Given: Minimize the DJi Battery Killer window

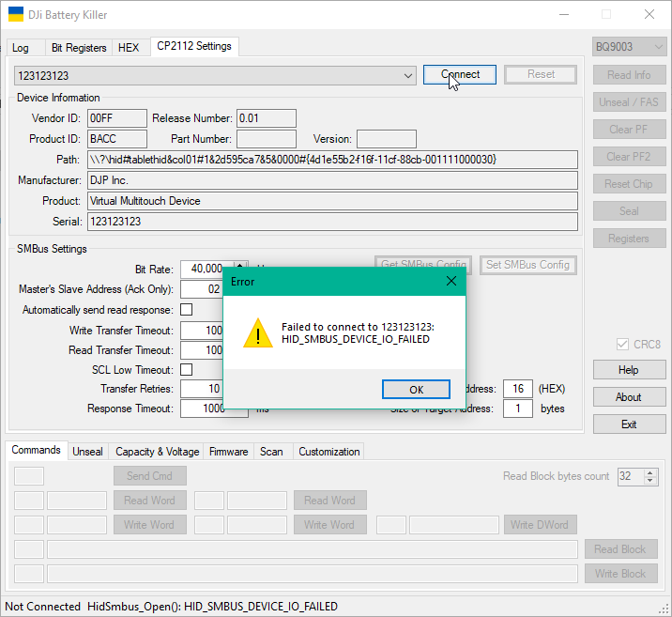Looking at the screenshot, I should (564, 14).
